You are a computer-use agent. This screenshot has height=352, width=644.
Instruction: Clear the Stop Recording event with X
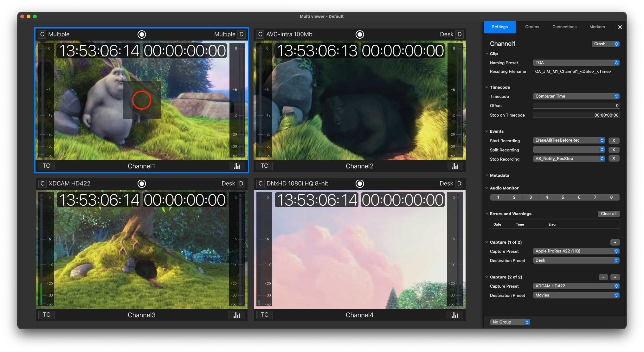pos(614,158)
